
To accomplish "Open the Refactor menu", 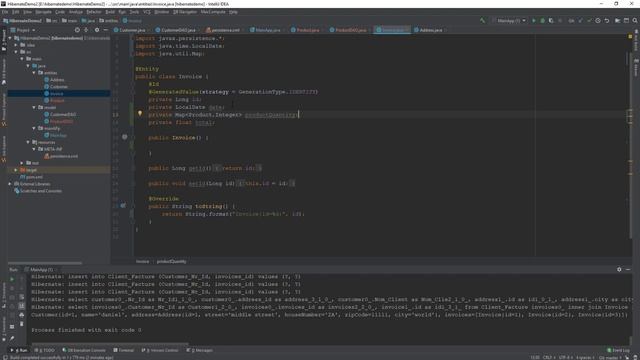I will [94, 12].
